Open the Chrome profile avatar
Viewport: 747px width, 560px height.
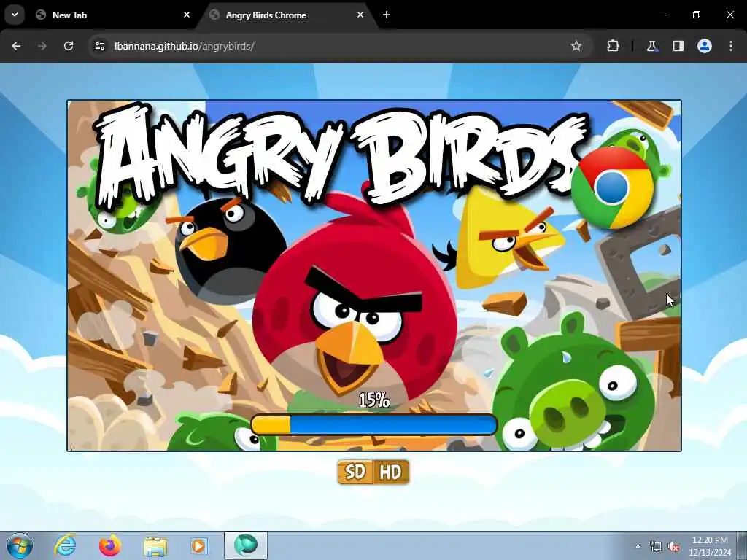(x=705, y=46)
